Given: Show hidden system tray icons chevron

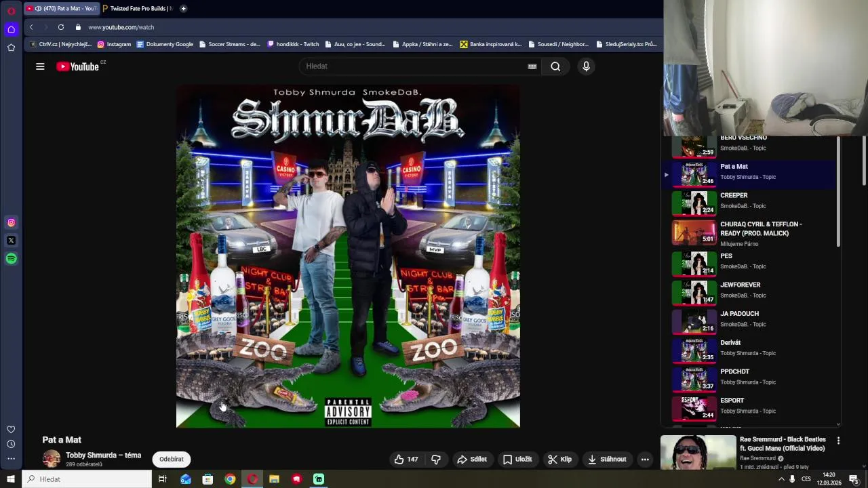Looking at the screenshot, I should pos(781,479).
